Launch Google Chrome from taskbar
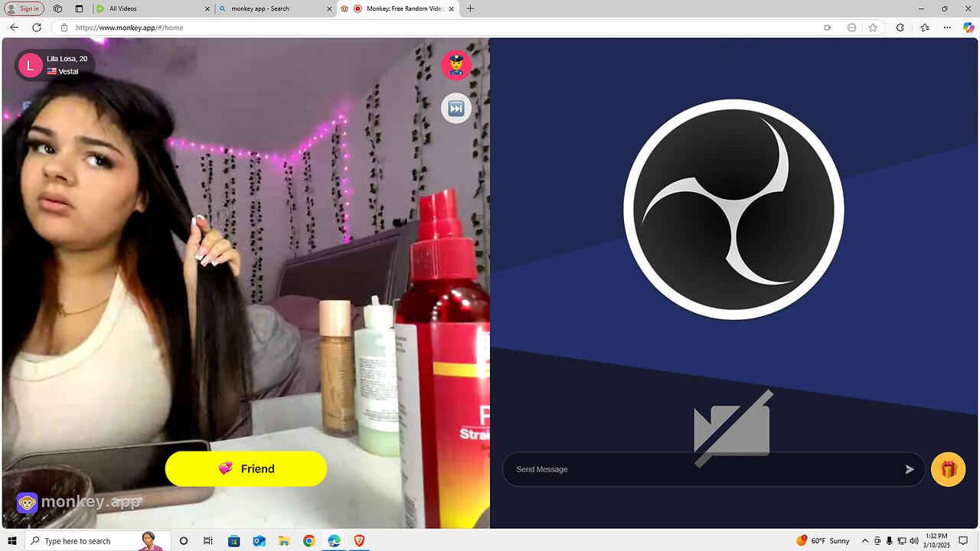Image resolution: width=980 pixels, height=551 pixels. [309, 541]
